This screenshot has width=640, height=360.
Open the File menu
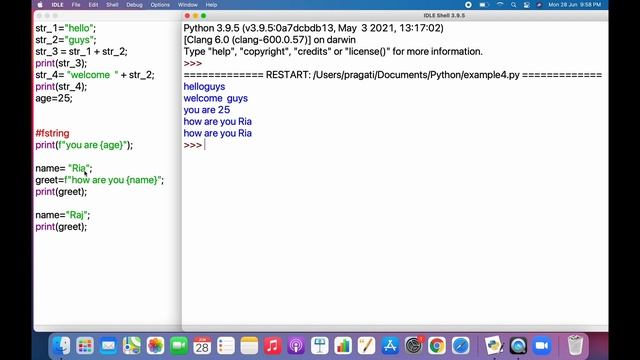pos(76,5)
